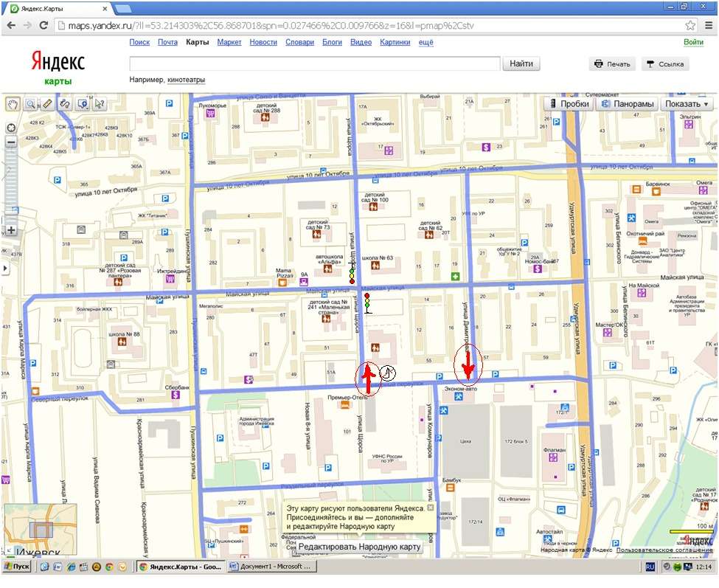
Task: Click the overview minimap thumbnail
Action: (41, 529)
